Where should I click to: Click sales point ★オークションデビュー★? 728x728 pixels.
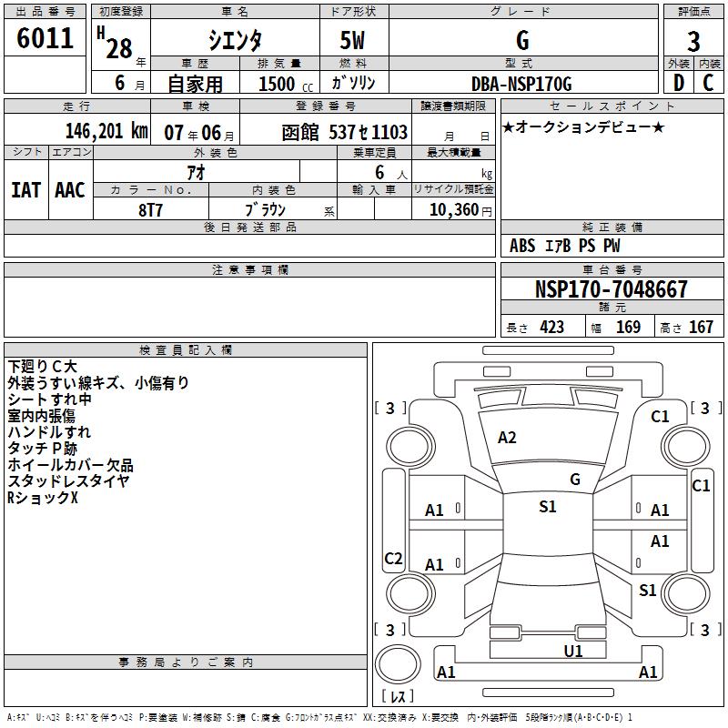point(583,127)
